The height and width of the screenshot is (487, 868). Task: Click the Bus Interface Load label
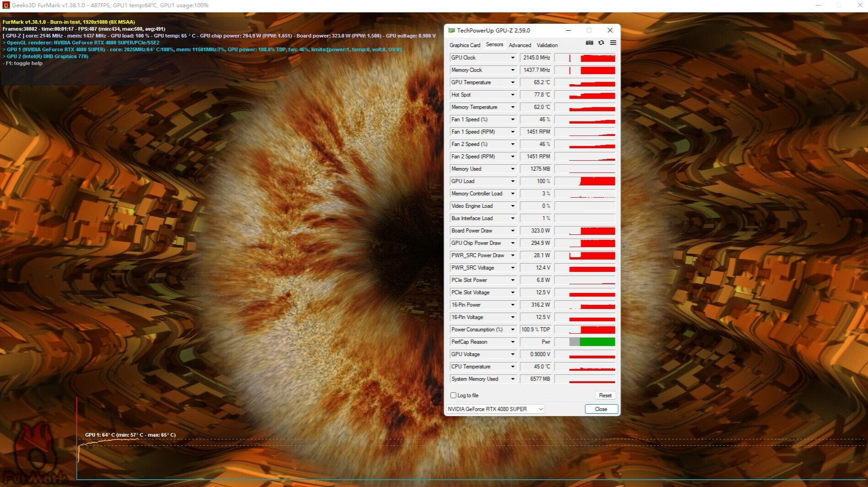click(472, 218)
